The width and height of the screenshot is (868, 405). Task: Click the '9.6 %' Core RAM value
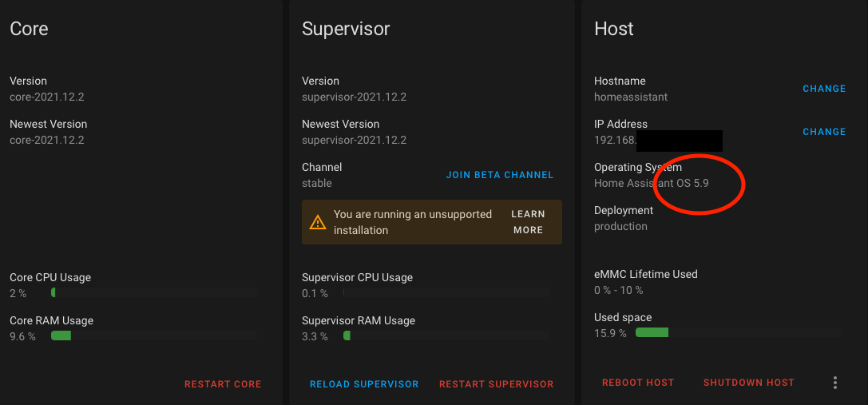click(x=22, y=336)
